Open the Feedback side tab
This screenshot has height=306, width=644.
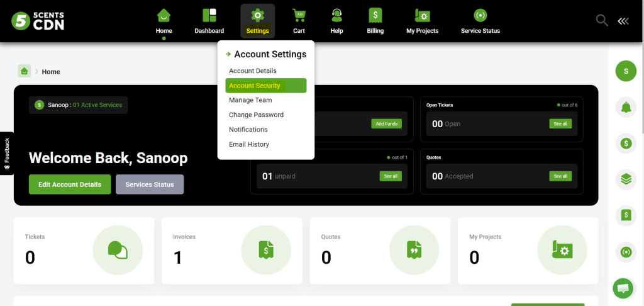coord(6,154)
